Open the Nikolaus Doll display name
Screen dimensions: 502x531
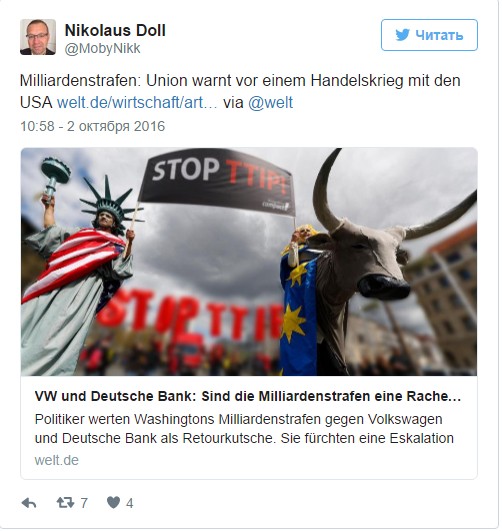116,30
